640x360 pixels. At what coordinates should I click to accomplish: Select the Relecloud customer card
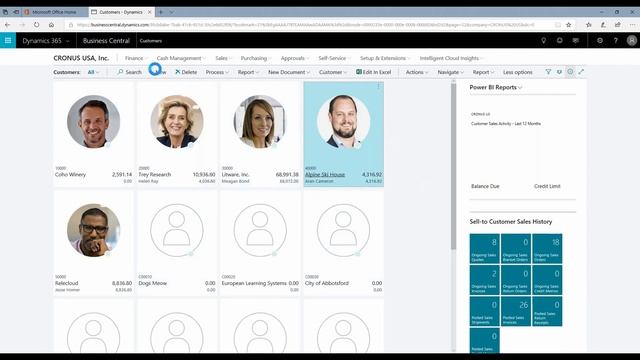93,242
